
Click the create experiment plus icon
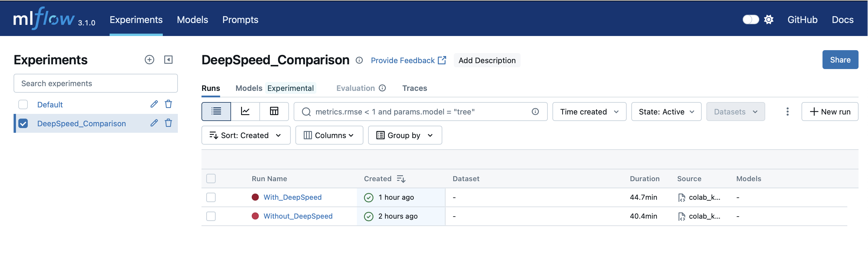tap(149, 60)
